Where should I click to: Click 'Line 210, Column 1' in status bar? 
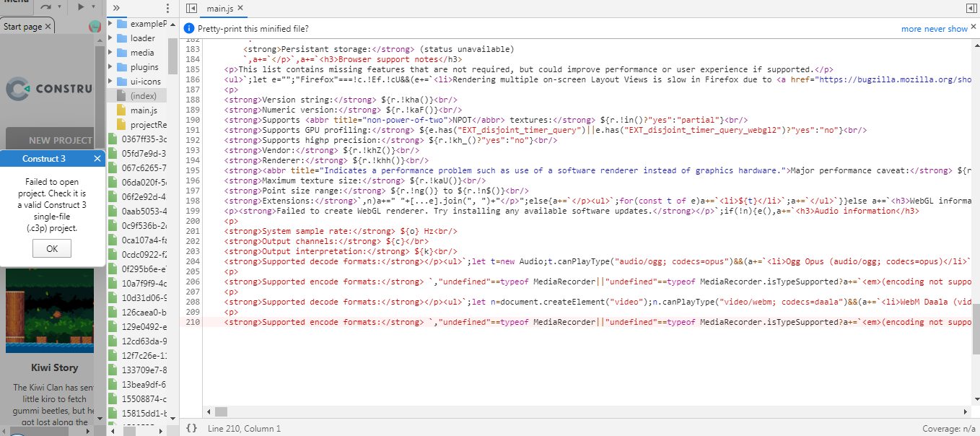point(244,429)
